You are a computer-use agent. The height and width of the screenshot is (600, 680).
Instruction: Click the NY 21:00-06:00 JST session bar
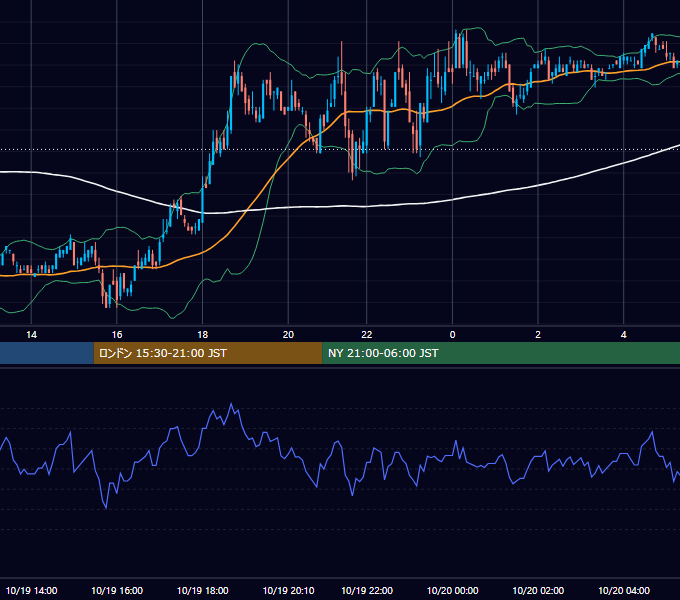tap(501, 353)
